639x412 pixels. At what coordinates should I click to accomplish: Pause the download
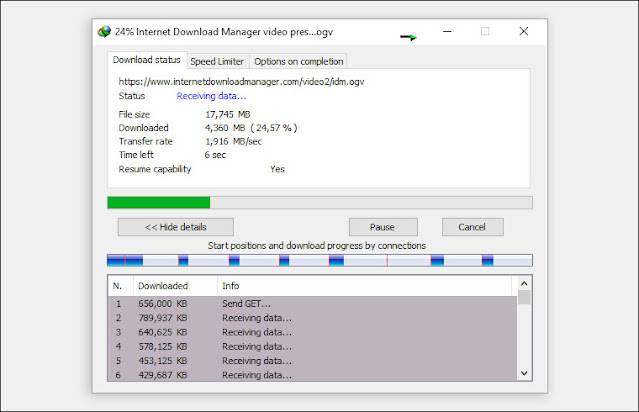pos(383,227)
